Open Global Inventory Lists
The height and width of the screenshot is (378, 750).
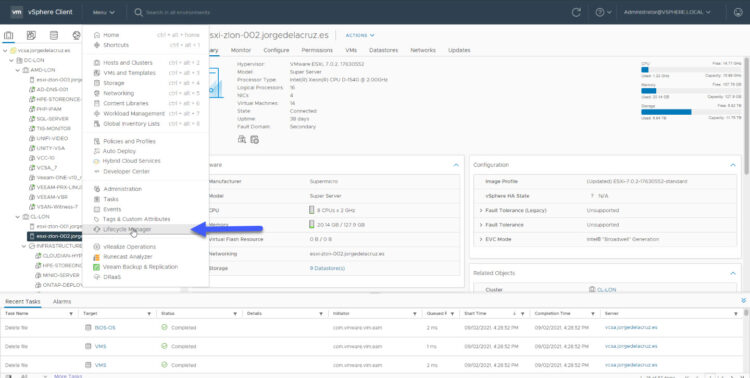131,123
